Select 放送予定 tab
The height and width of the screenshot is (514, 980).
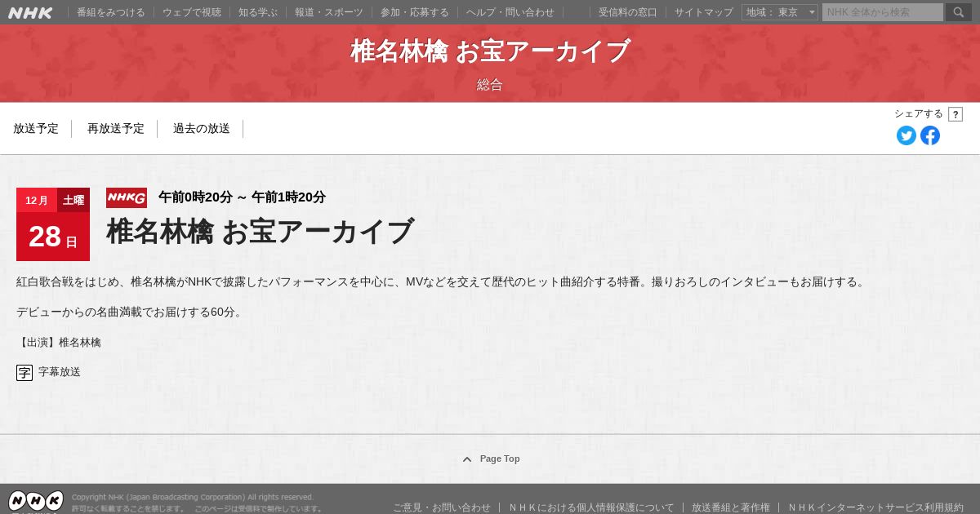(x=36, y=128)
